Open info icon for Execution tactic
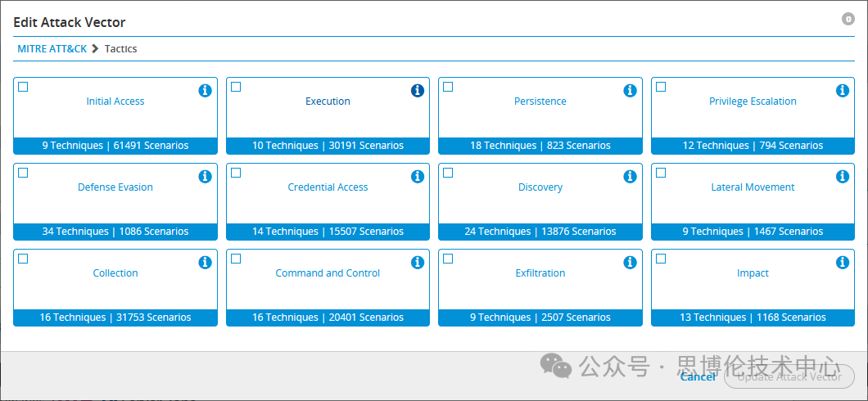Image resolution: width=868 pixels, height=401 pixels. [x=418, y=91]
